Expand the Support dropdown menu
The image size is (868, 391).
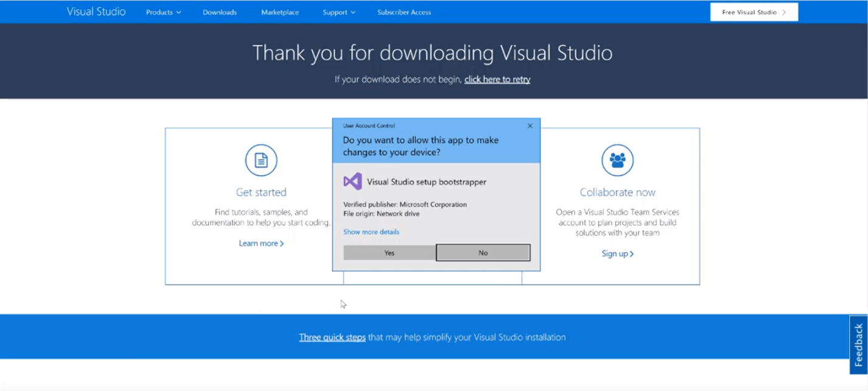click(339, 12)
